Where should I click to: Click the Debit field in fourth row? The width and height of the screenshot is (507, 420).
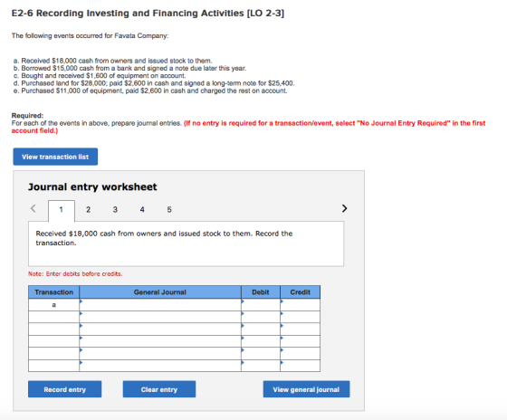(x=261, y=341)
